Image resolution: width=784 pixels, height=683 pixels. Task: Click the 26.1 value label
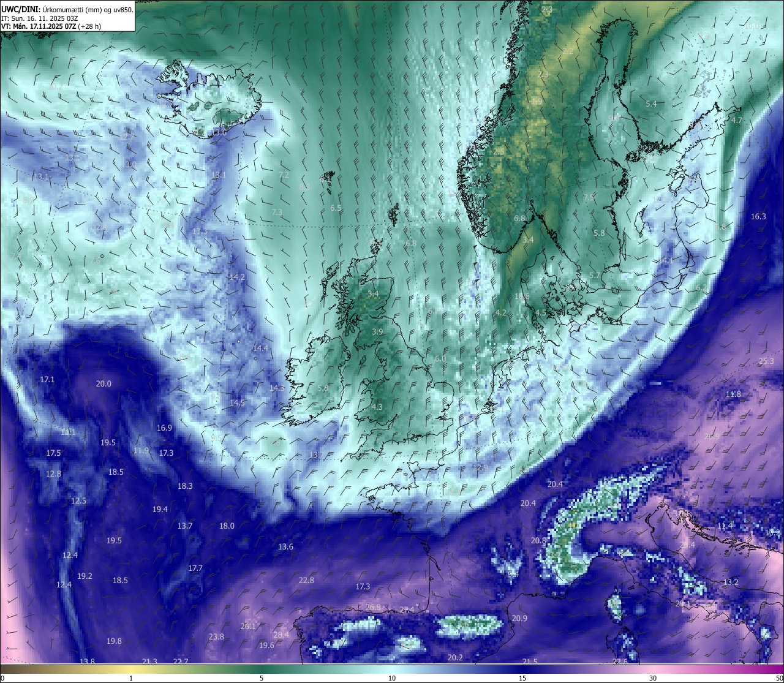[248, 627]
